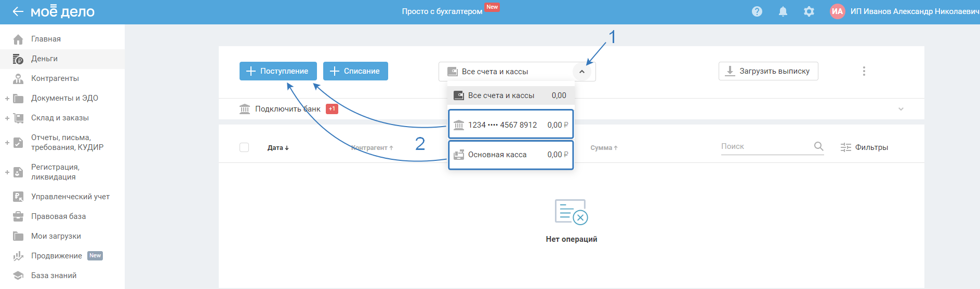Viewport: 980px width, 289px height.
Task: Open Просто с бухгалтером link
Action: (442, 11)
